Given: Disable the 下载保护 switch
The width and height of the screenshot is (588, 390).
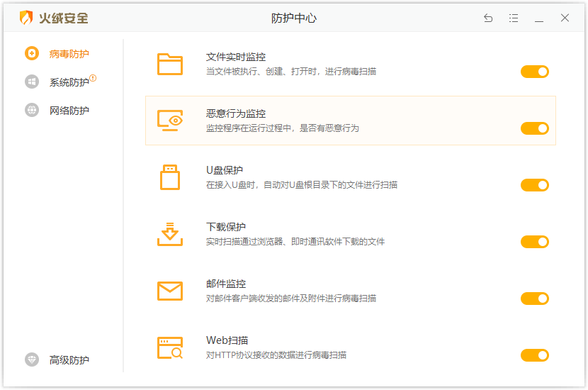Looking at the screenshot, I should (x=534, y=242).
